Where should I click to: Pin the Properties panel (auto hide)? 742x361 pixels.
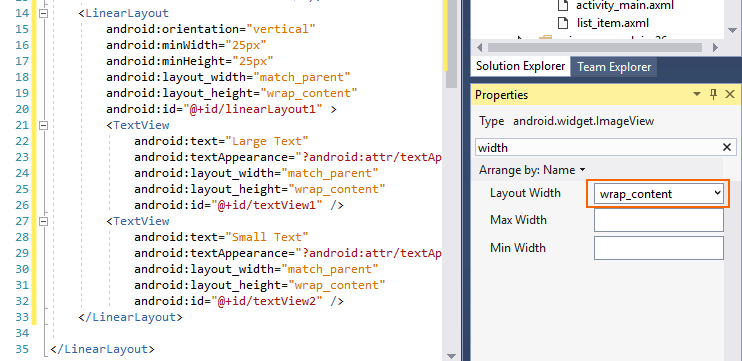[714, 94]
